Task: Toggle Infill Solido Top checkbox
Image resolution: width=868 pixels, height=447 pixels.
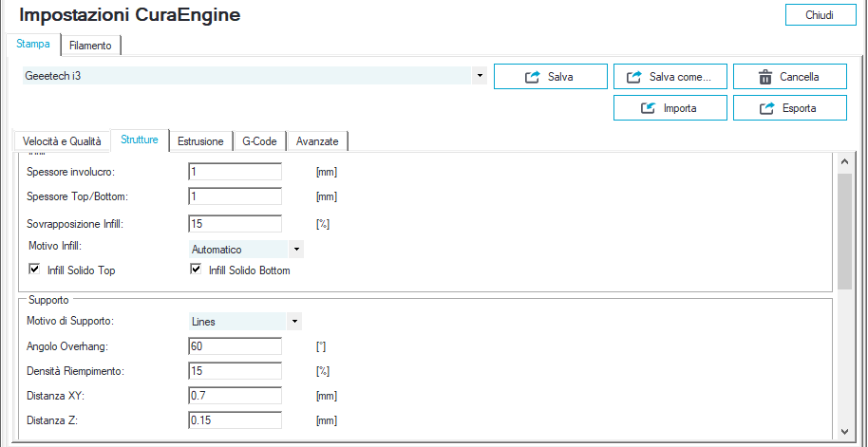Action: click(34, 270)
